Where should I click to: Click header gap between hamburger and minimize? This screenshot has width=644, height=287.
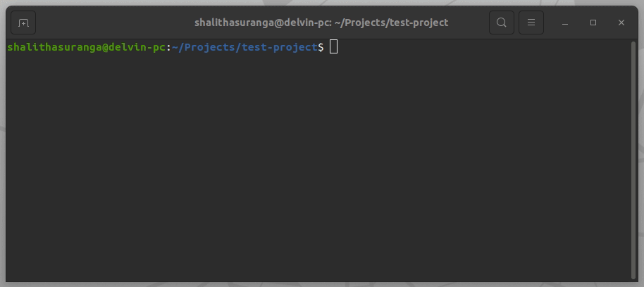click(x=549, y=23)
